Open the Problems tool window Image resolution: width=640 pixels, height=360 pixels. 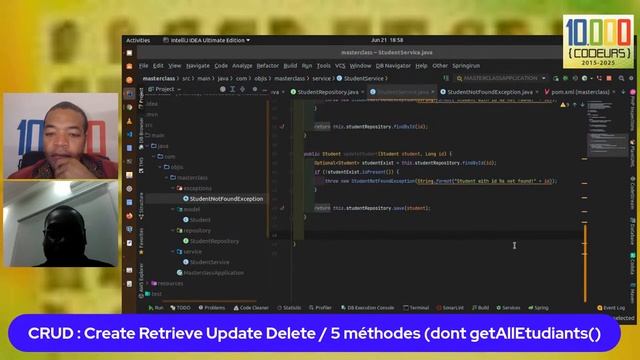click(x=212, y=308)
